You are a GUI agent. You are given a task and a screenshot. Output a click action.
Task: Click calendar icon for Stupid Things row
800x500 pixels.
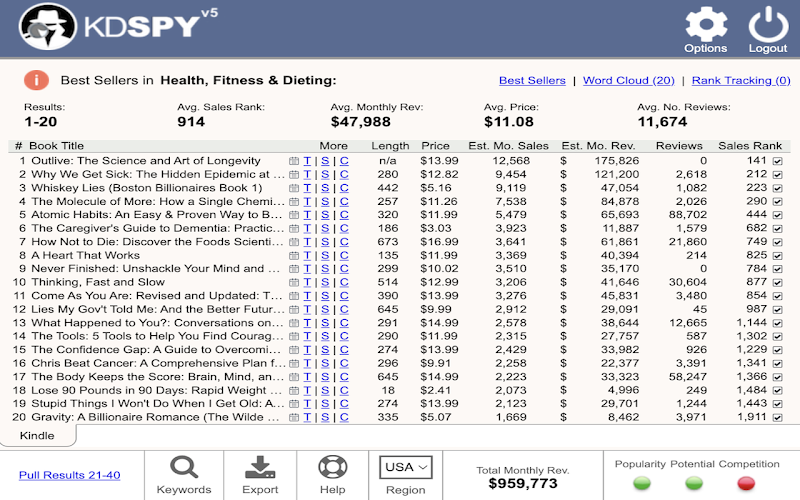pos(294,404)
